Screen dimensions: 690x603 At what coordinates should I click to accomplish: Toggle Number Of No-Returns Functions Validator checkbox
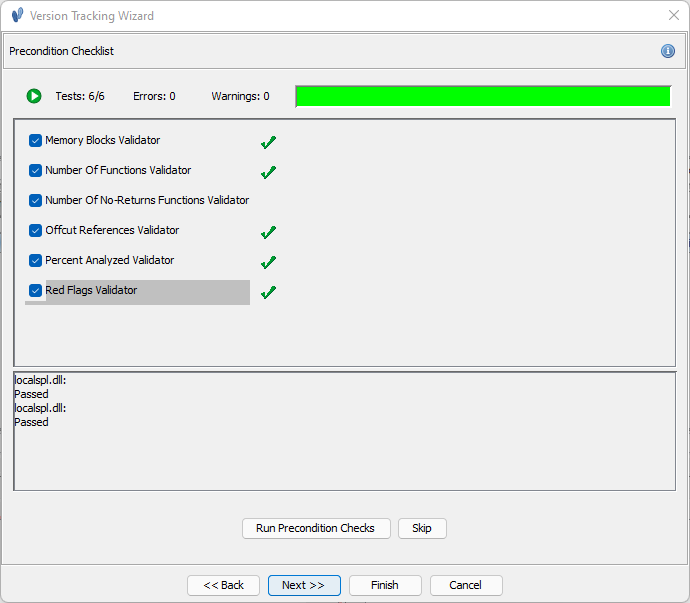pyautogui.click(x=35, y=200)
